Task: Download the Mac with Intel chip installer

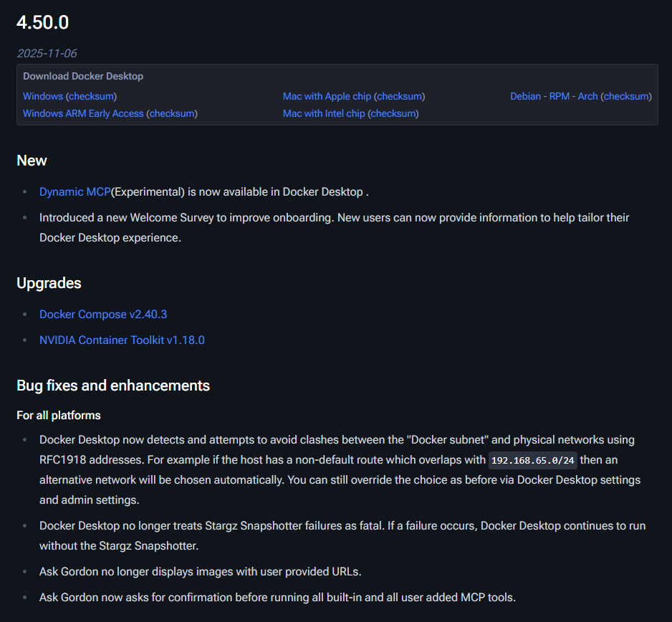Action: coord(324,113)
